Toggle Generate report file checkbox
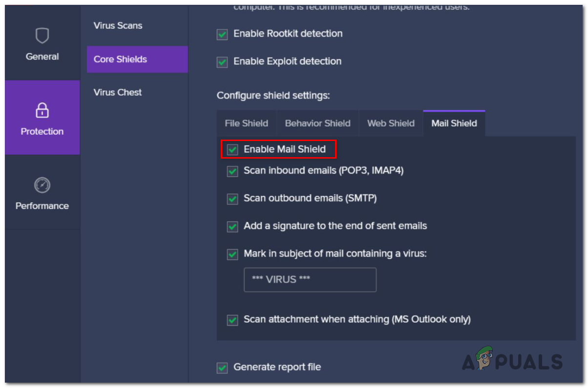The height and width of the screenshot is (388, 588). click(x=222, y=368)
